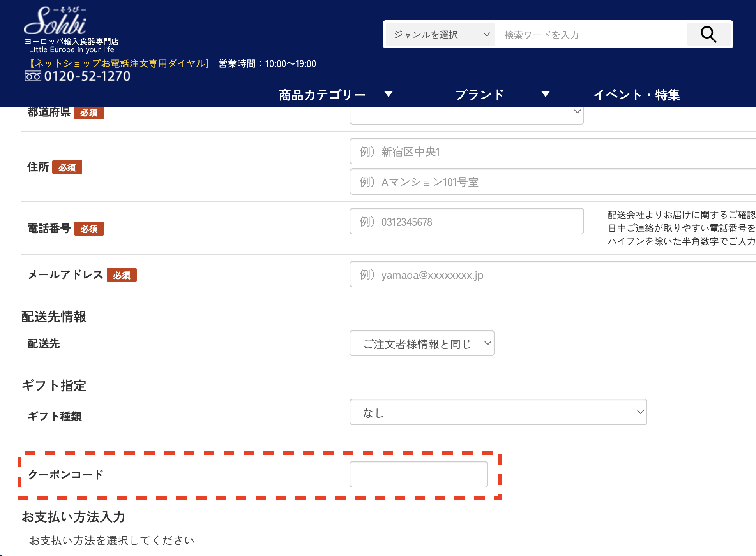This screenshot has height=556, width=756.
Task: Click the メールアドレス email field
Action: [x=553, y=274]
